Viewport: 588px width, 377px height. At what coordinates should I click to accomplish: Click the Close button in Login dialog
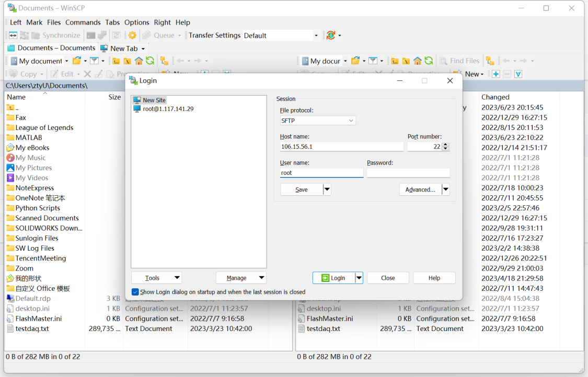pos(388,278)
